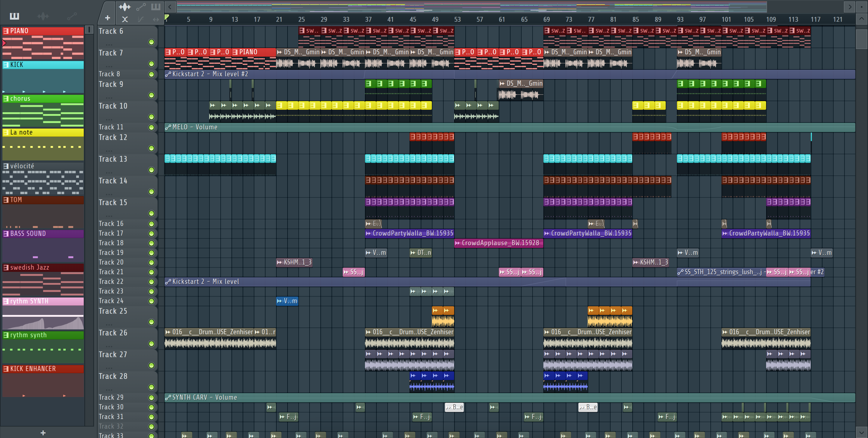This screenshot has width=868, height=438.
Task: Mute Track 13 using its green light
Action: [152, 170]
